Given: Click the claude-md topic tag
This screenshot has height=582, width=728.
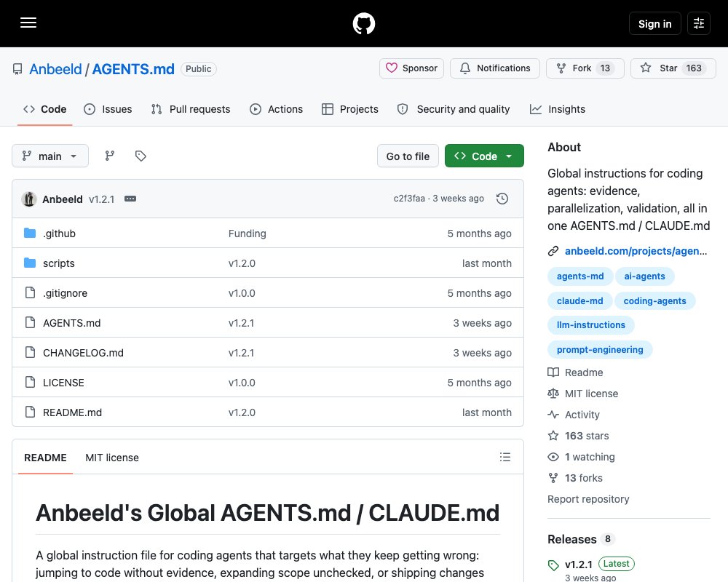Looking at the screenshot, I should [580, 300].
